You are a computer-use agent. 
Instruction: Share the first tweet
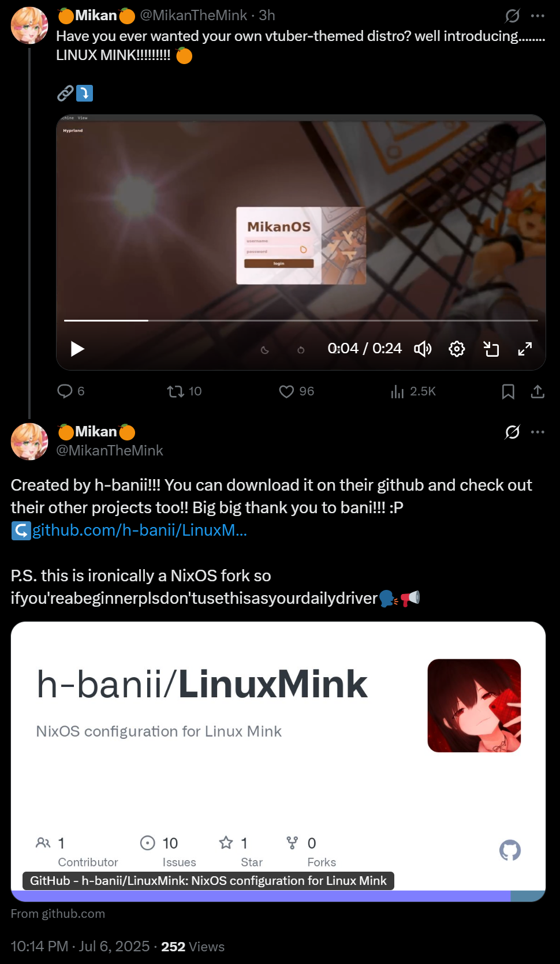[x=537, y=391]
